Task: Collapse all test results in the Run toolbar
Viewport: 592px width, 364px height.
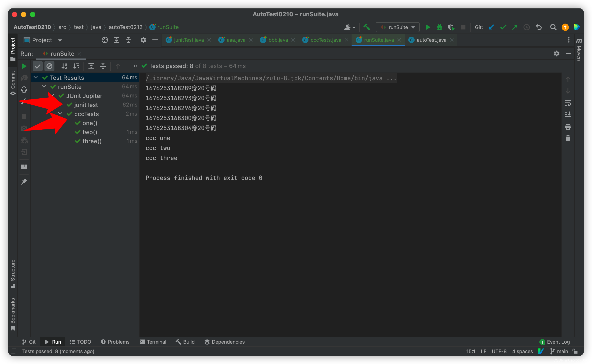Action: tap(103, 66)
